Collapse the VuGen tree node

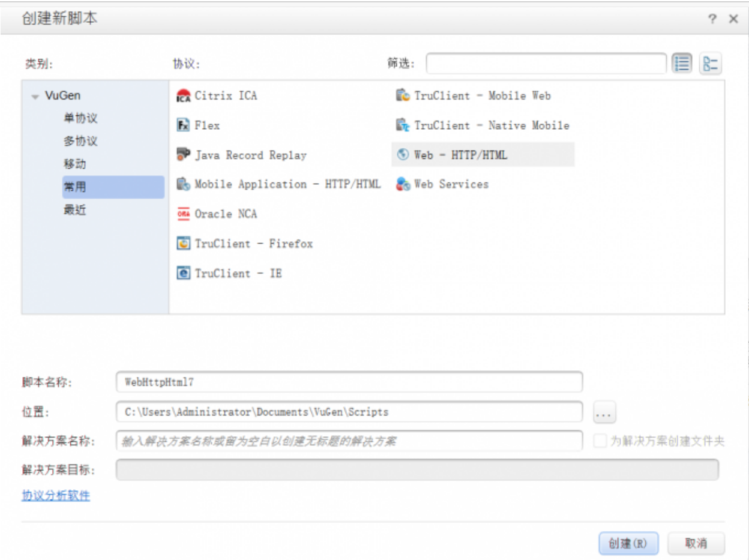(35, 97)
